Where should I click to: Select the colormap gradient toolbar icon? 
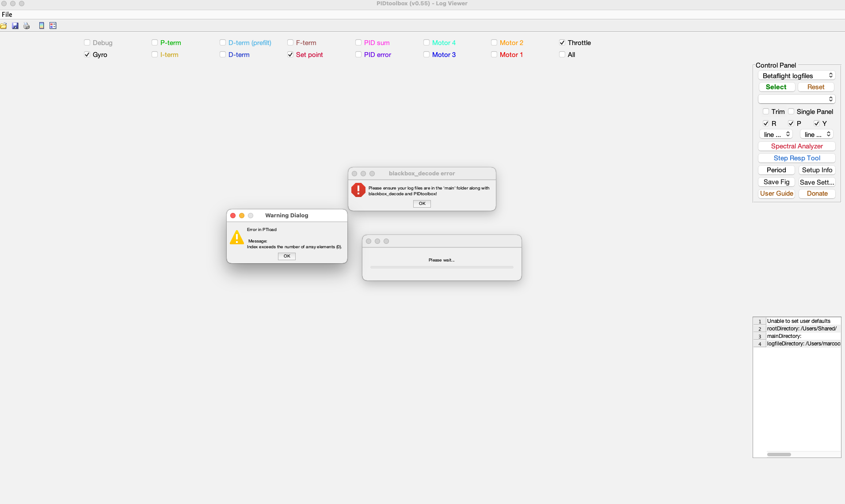[x=41, y=26]
